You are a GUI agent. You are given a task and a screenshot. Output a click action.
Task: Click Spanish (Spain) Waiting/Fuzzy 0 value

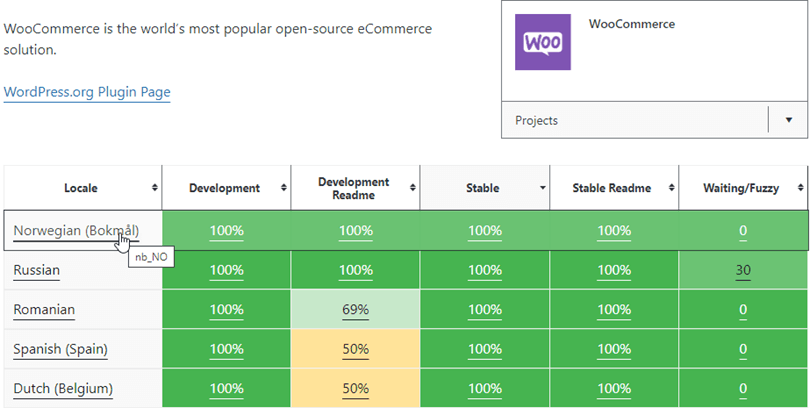743,350
